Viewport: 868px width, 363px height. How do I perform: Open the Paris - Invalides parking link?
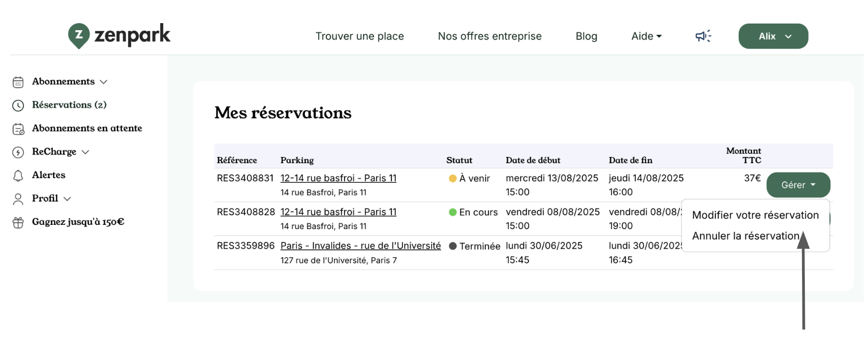coord(360,246)
